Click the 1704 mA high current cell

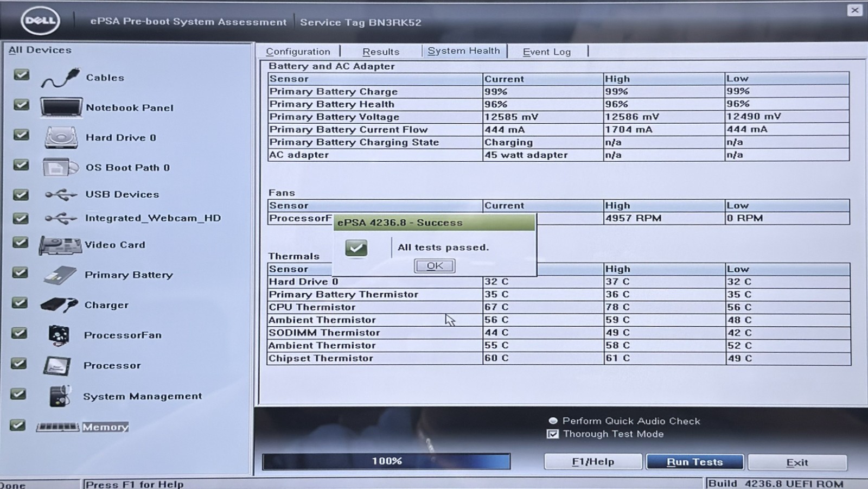click(664, 130)
